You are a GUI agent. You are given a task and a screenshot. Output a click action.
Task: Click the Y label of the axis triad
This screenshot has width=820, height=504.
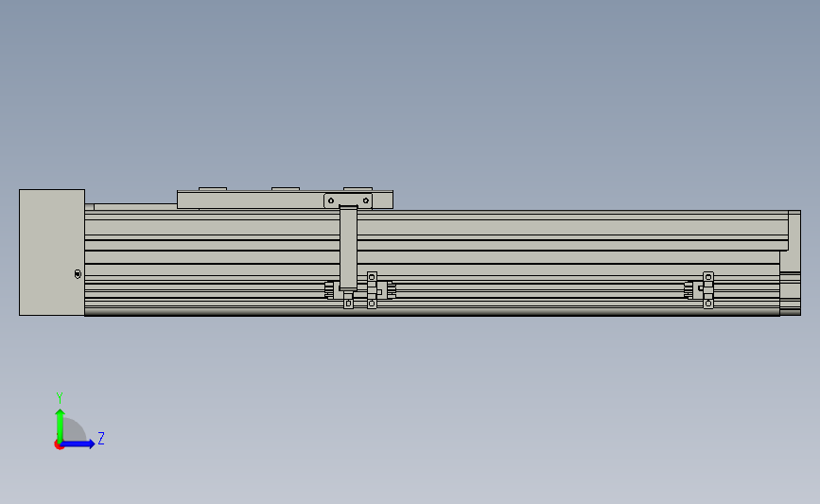coord(59,398)
